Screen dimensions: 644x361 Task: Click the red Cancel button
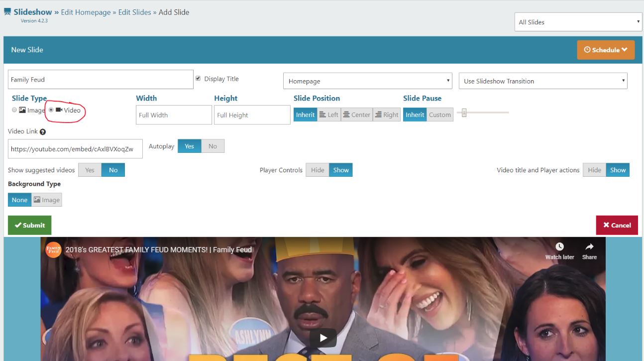[617, 225]
